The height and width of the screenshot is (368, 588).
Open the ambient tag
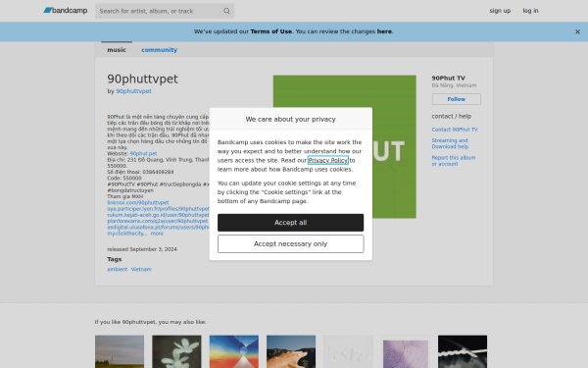click(x=118, y=269)
